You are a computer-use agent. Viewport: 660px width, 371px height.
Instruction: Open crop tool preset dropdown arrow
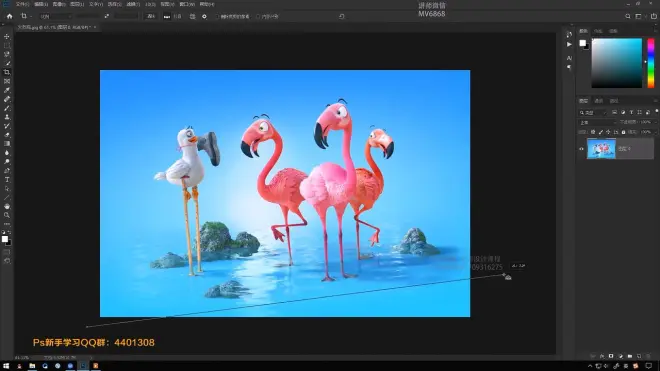point(31,16)
